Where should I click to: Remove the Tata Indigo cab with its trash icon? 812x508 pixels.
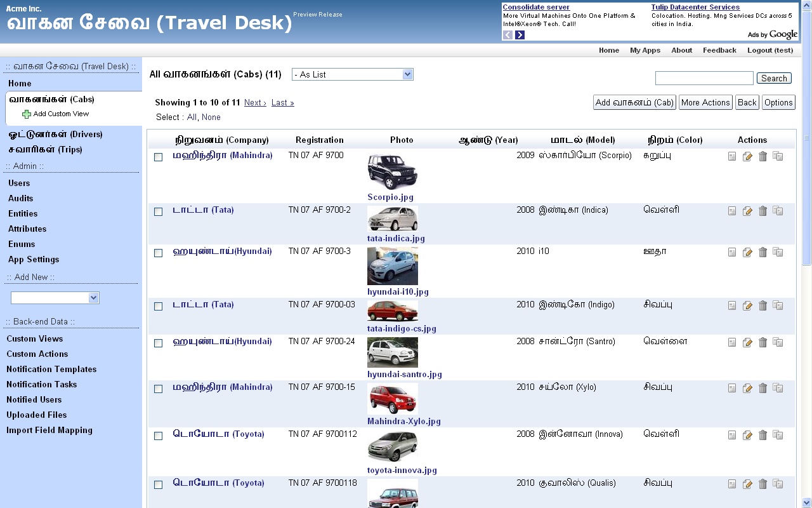click(x=763, y=305)
